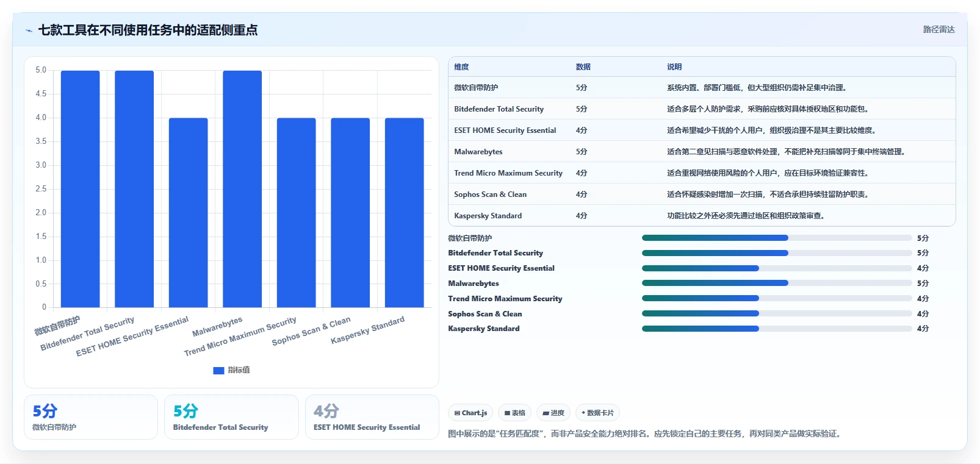Click the description starting 系统内置、部署门槛低

[x=757, y=88]
